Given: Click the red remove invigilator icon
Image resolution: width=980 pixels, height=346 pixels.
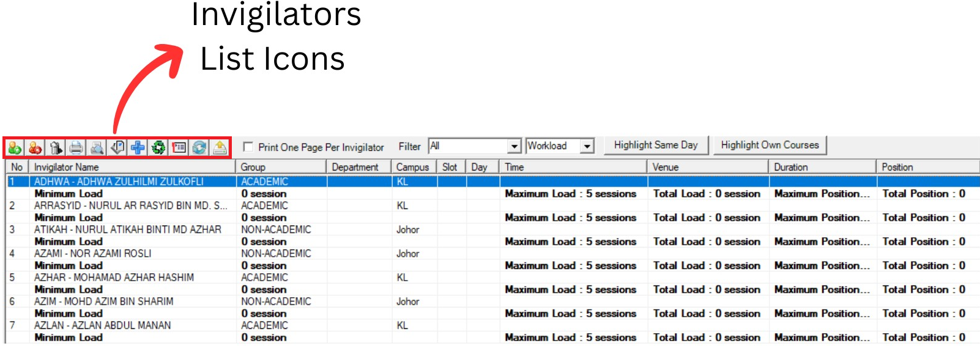Looking at the screenshot, I should tap(35, 147).
